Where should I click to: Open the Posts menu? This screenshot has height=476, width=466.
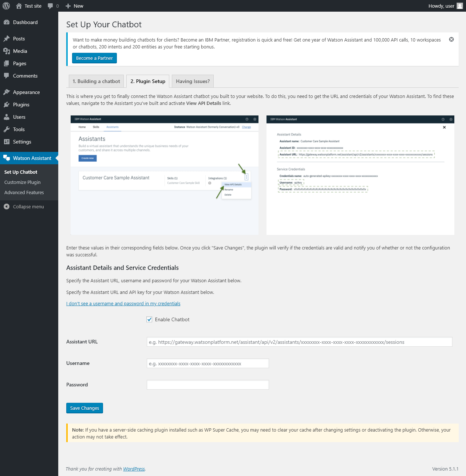(x=29, y=39)
